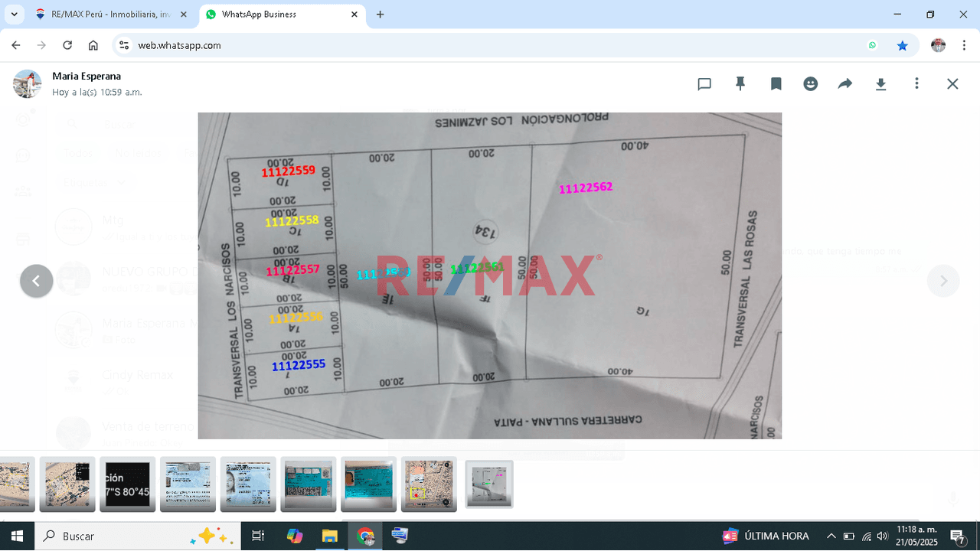The width and height of the screenshot is (980, 551).
Task: Download the shared floor plan image
Action: pos(880,83)
